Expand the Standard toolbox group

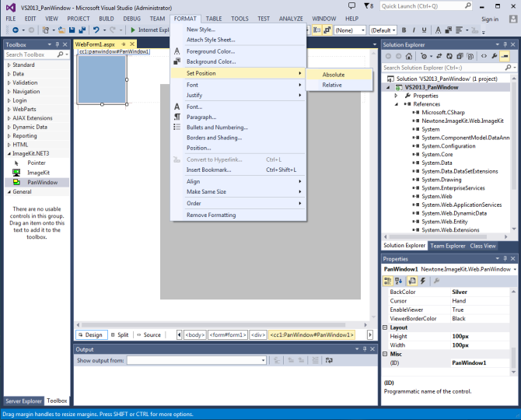coord(9,65)
